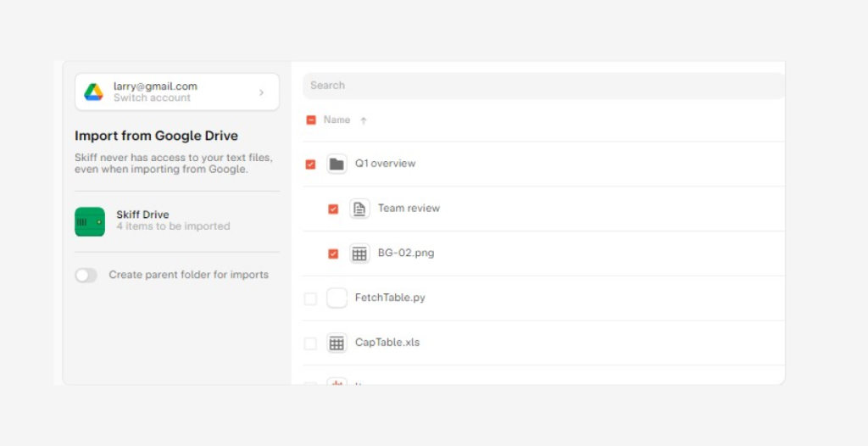Uncheck the Q1 overview checkbox
The image size is (868, 446).
click(310, 164)
